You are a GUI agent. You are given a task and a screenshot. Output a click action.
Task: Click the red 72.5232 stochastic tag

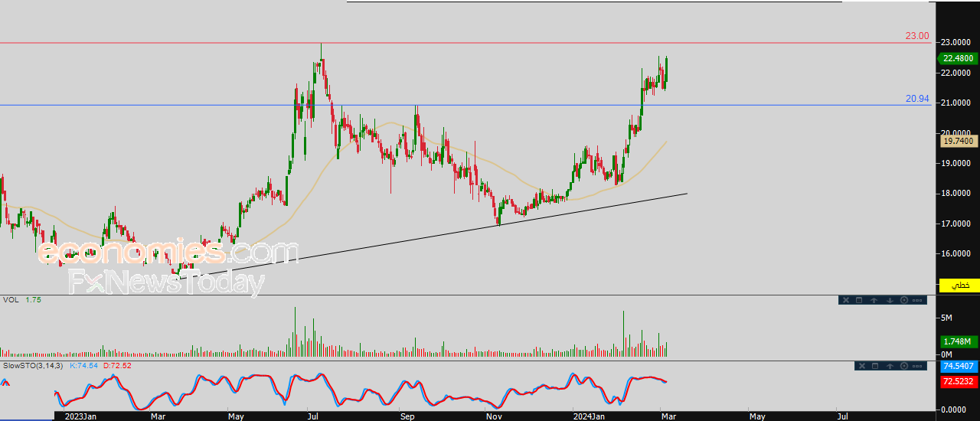pos(959,380)
